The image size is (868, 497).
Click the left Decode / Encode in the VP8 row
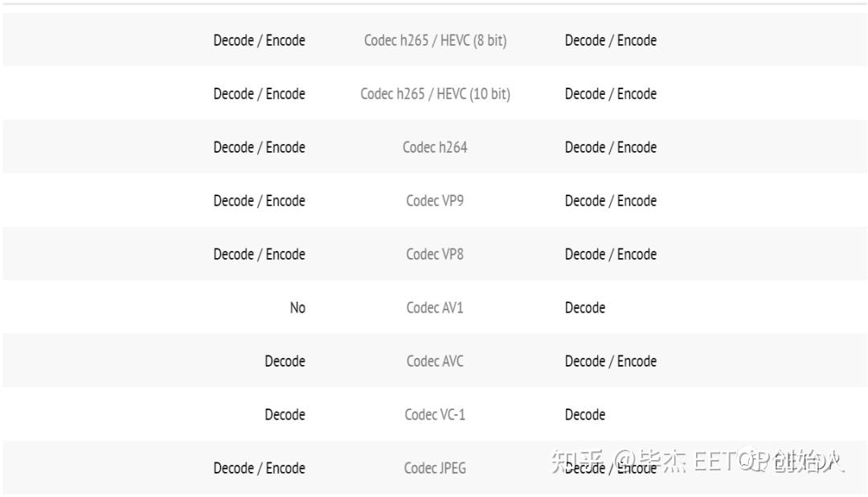pyautogui.click(x=259, y=254)
